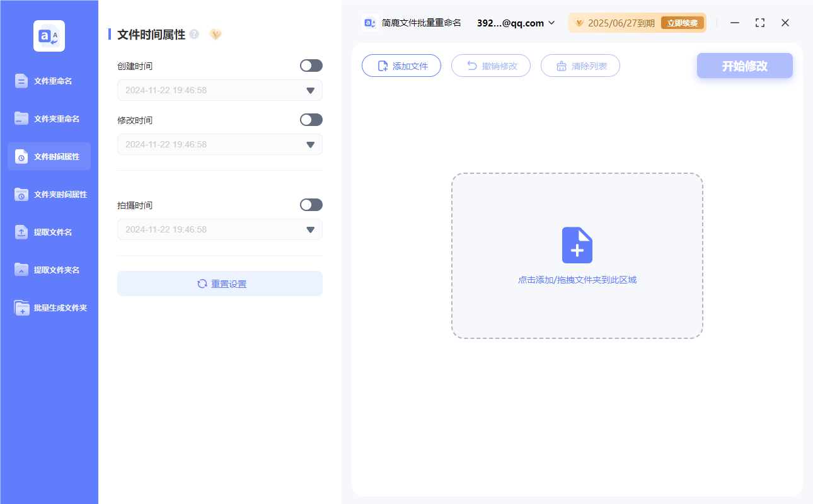Select the 文件时间属性 sidebar tab

(x=49, y=156)
